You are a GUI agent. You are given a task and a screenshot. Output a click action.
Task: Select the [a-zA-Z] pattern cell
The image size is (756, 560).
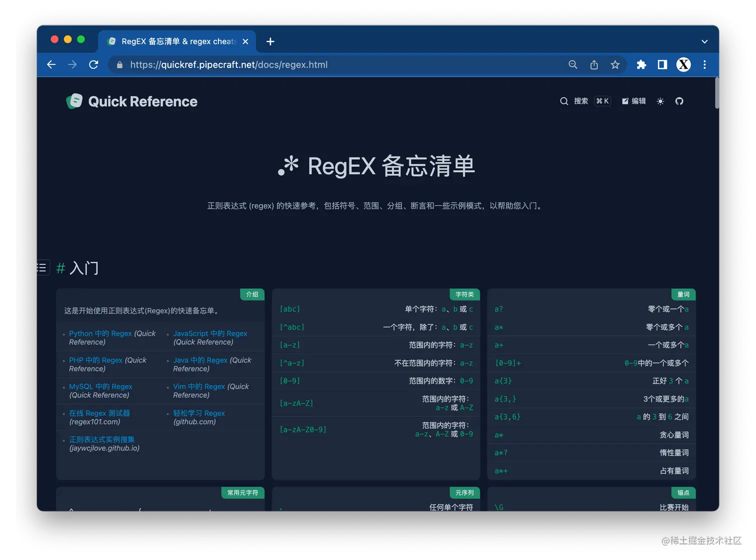click(x=296, y=403)
